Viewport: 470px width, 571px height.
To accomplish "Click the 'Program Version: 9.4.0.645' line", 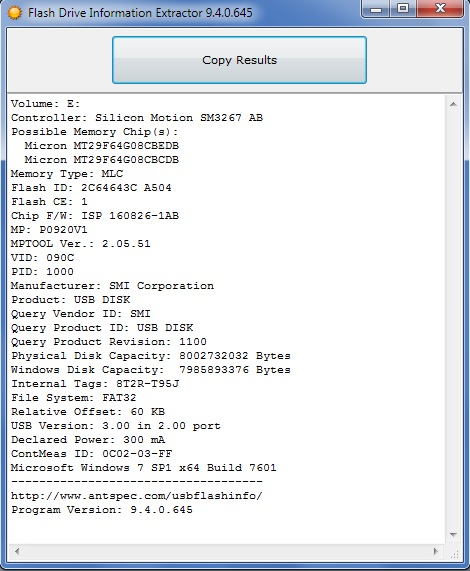I will [x=102, y=509].
